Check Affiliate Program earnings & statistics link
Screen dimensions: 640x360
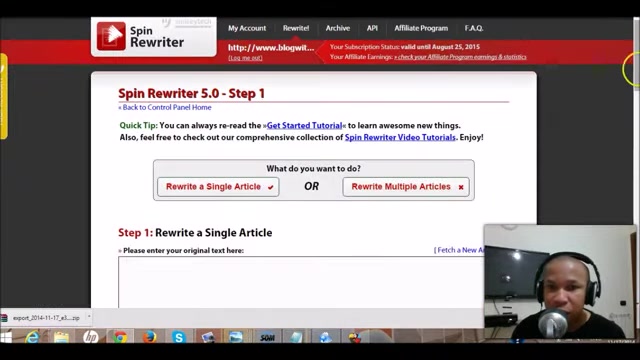460,57
